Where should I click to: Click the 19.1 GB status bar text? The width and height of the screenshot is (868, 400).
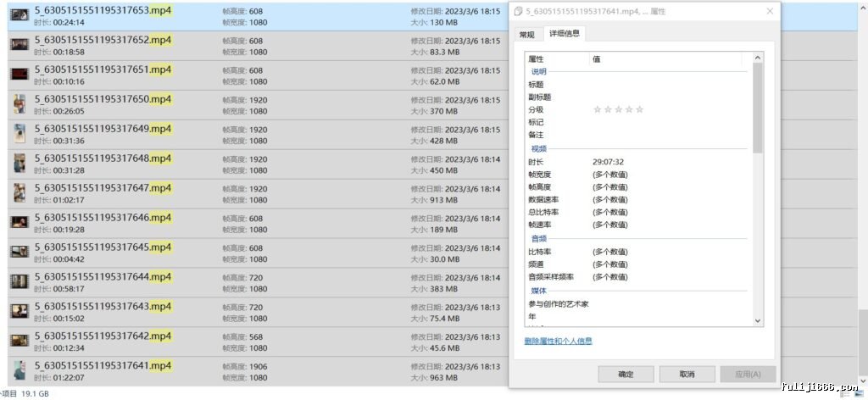(x=35, y=394)
